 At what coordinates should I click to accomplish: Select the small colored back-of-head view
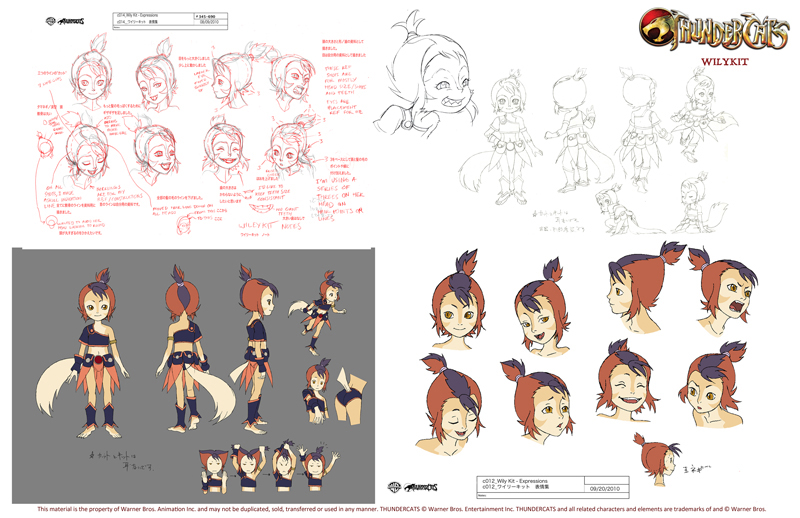[x=655, y=455]
